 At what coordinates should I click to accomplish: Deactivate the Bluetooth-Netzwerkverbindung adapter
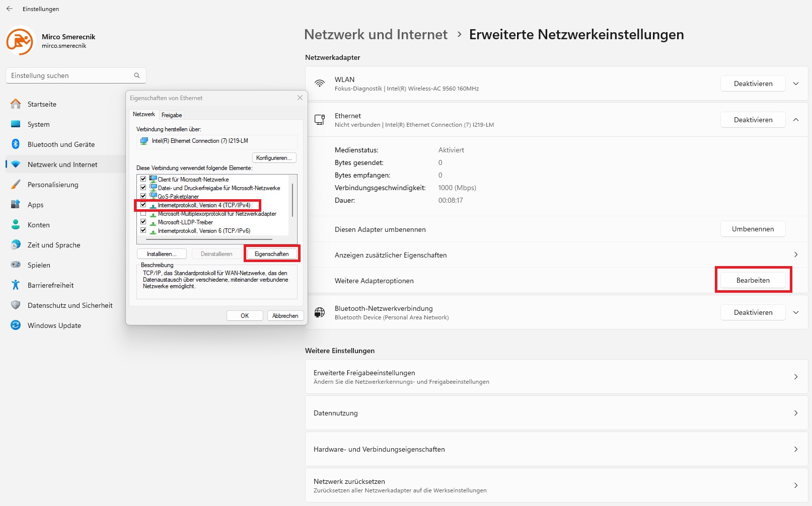click(753, 312)
